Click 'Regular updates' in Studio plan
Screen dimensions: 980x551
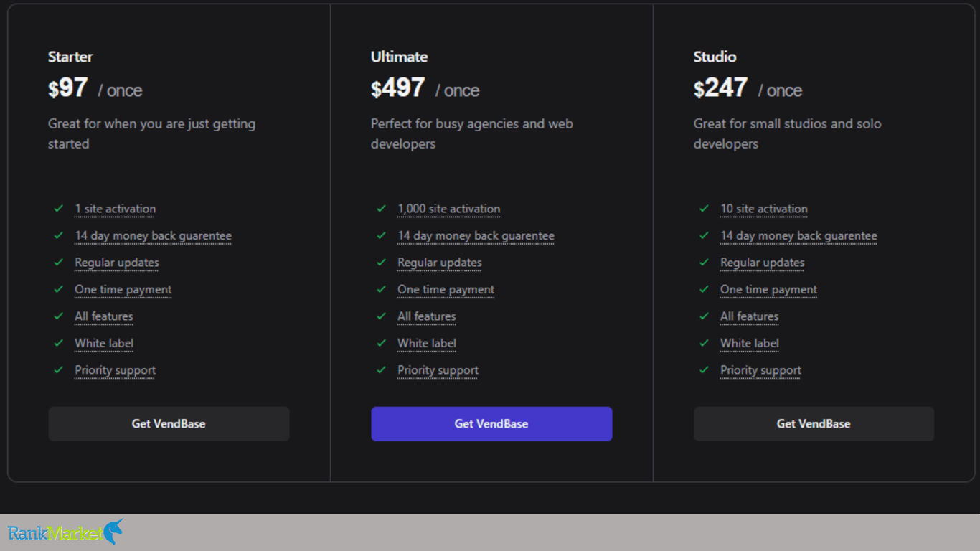[763, 263]
